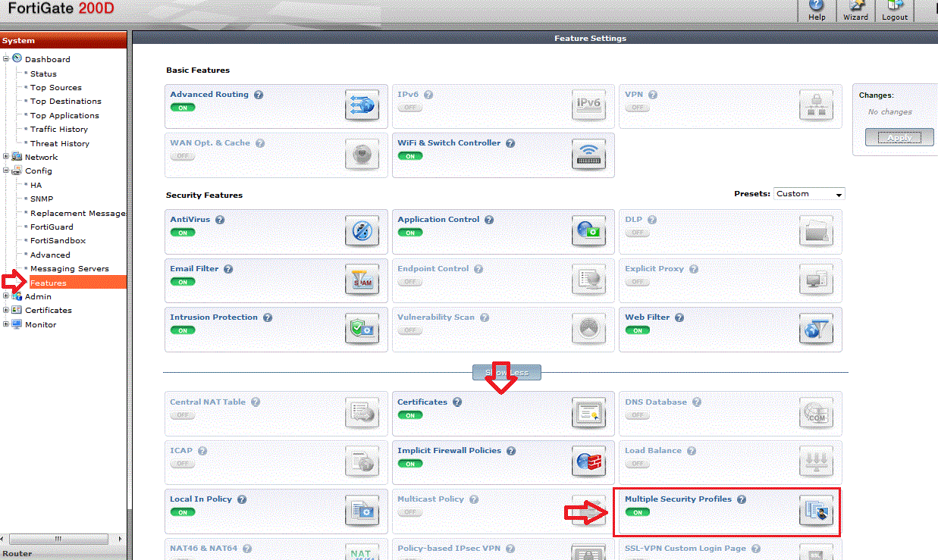This screenshot has width=938, height=560.
Task: Open help for Web Filter
Action: tap(679, 318)
